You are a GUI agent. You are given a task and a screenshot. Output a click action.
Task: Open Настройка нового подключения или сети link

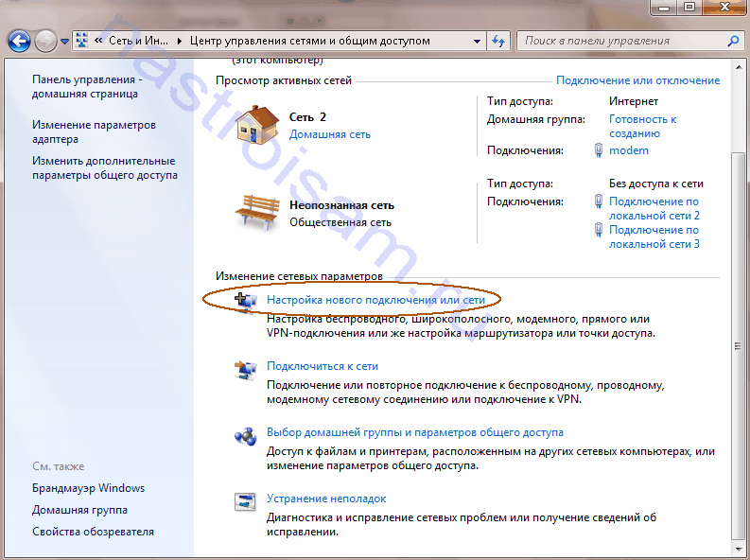tap(375, 300)
